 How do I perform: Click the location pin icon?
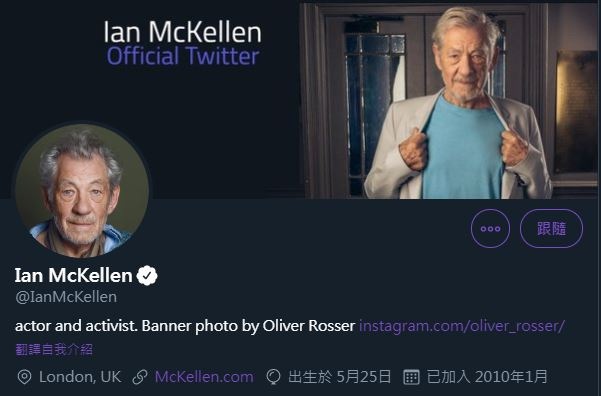[x=25, y=377]
